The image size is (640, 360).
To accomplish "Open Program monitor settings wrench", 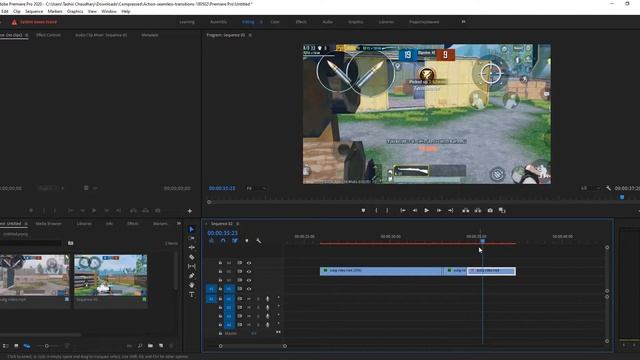I will [x=608, y=188].
